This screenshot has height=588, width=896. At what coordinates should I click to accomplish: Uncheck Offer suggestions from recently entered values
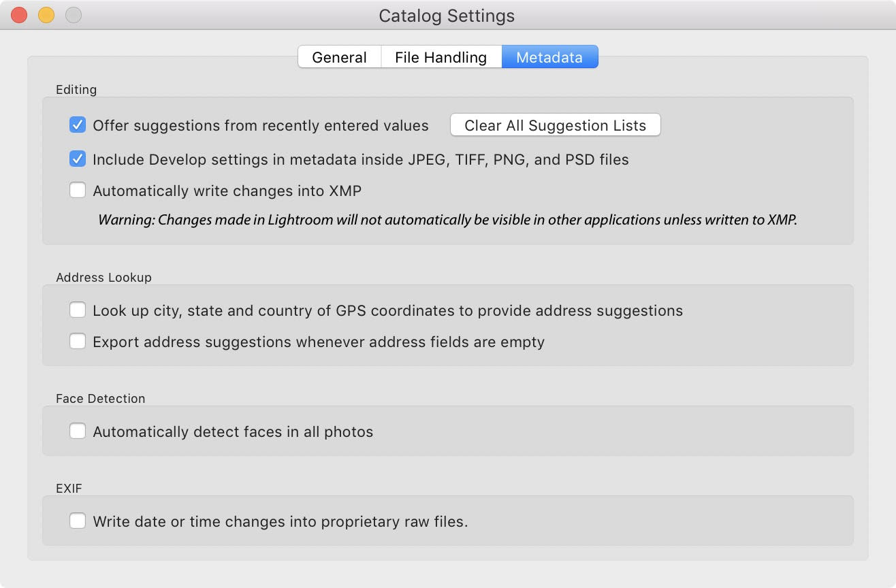(x=78, y=125)
